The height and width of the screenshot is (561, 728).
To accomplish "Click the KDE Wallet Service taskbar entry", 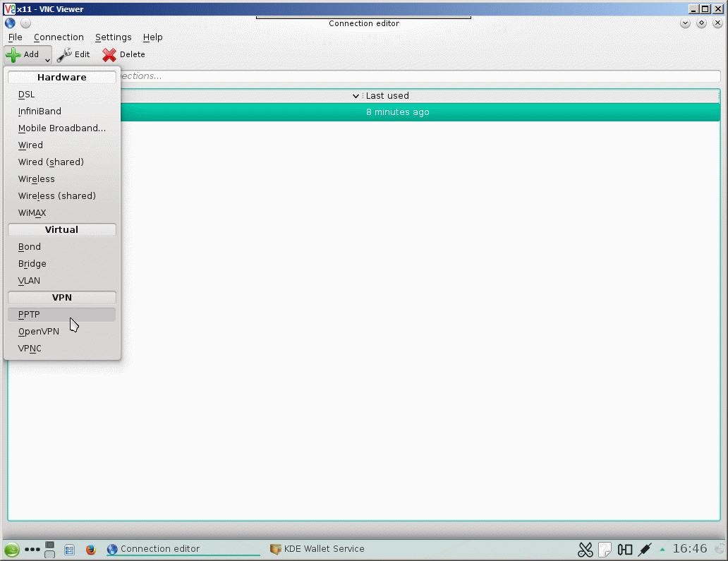I will click(317, 549).
